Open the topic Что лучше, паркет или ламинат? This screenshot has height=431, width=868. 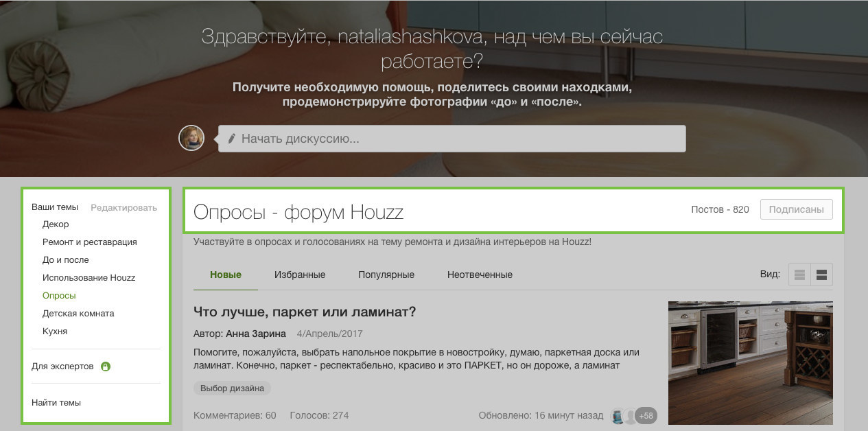(x=303, y=311)
